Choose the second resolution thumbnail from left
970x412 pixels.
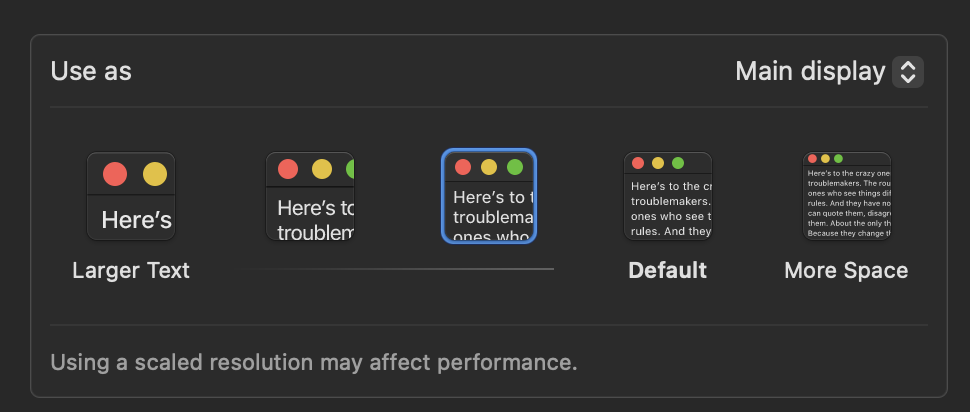310,196
